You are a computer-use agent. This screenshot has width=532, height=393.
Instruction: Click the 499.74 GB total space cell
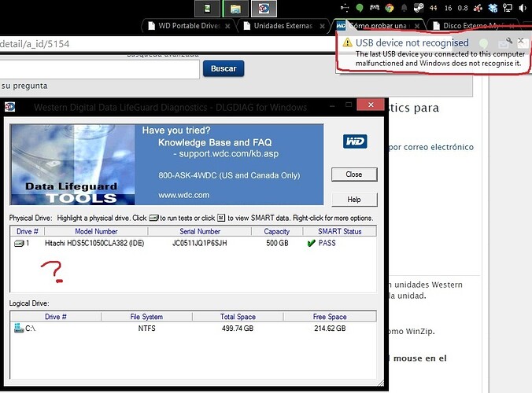[x=238, y=328]
